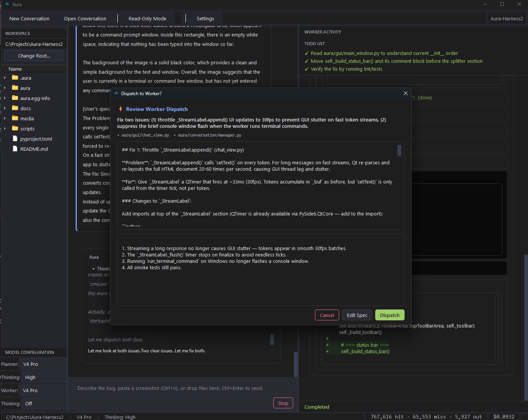Expand the .aura folder tree node
528x420 pixels.
(5, 78)
